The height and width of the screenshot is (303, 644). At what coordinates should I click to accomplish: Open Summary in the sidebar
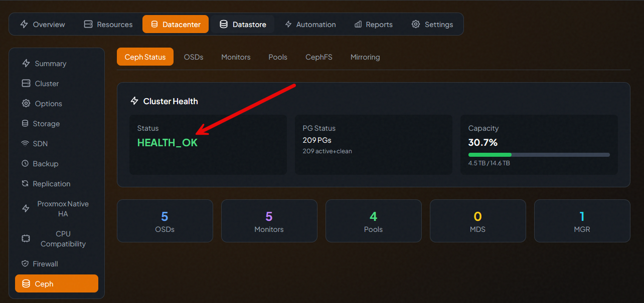pos(57,64)
